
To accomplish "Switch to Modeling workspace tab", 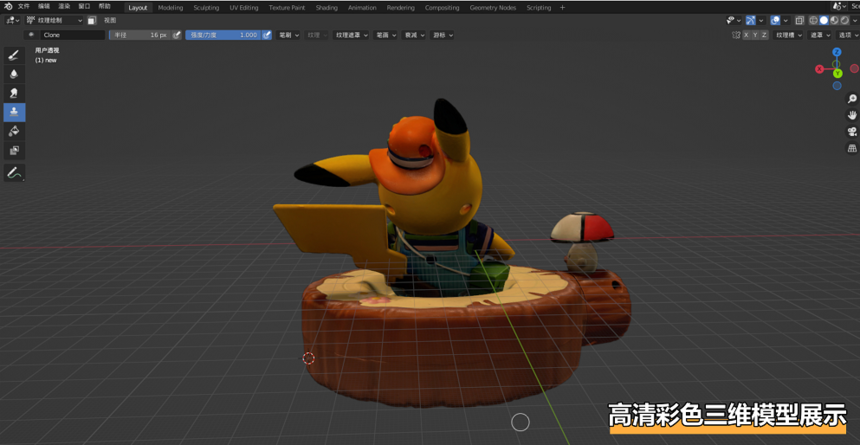I will 171,8.
